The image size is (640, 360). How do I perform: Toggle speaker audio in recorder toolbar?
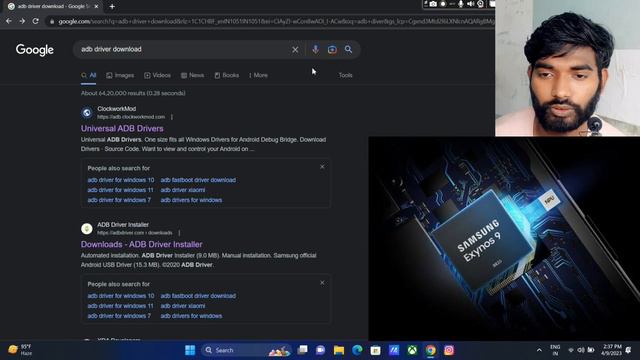pos(470,4)
